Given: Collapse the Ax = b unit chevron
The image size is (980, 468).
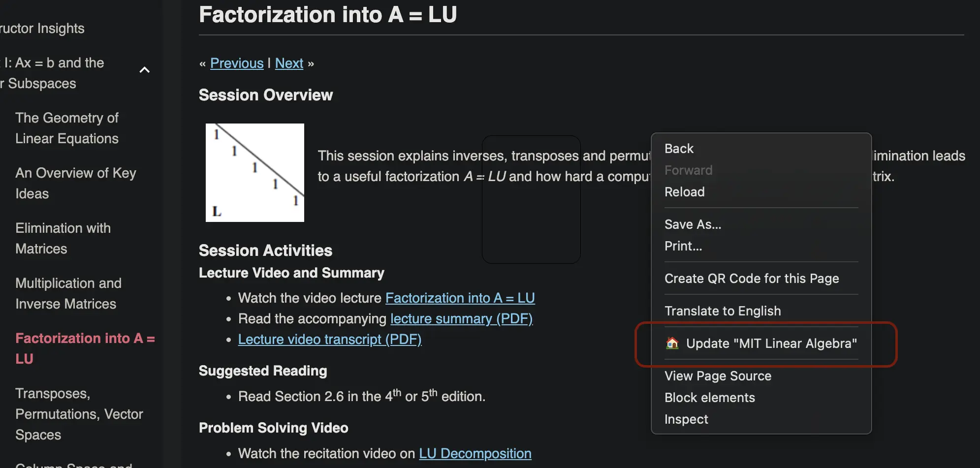Looking at the screenshot, I should pos(145,70).
